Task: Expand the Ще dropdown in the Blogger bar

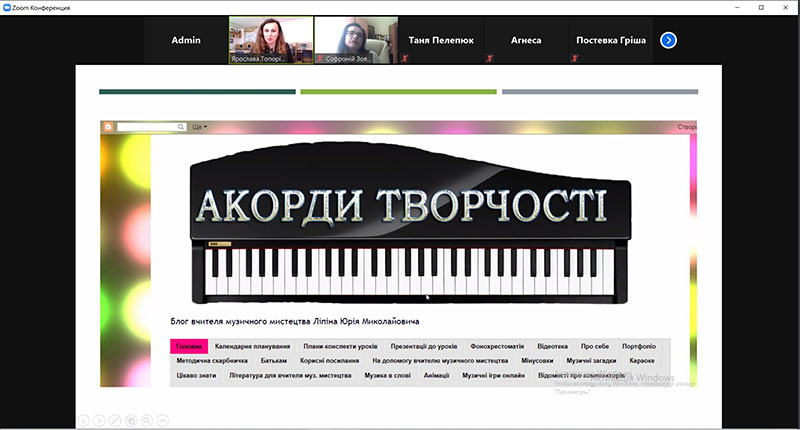Action: pos(199,127)
